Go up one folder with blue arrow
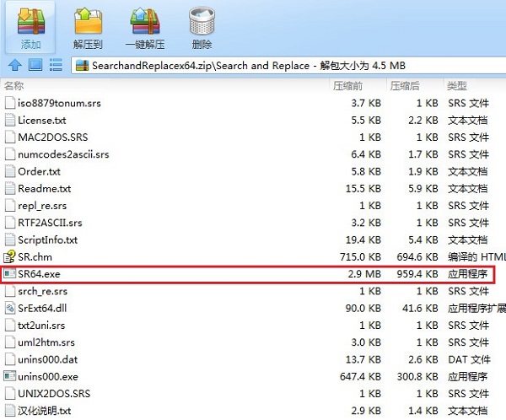 tap(15, 65)
